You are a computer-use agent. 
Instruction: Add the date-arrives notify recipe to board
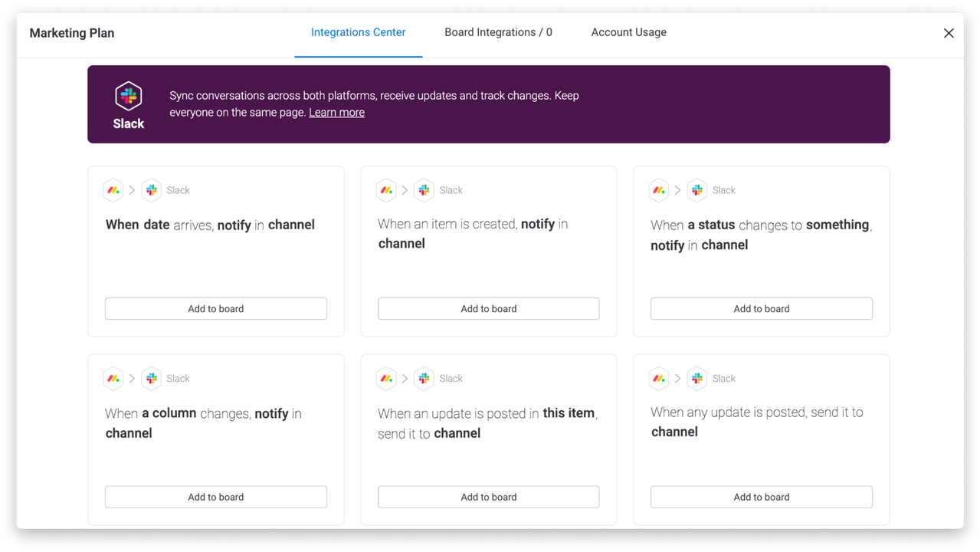(216, 309)
